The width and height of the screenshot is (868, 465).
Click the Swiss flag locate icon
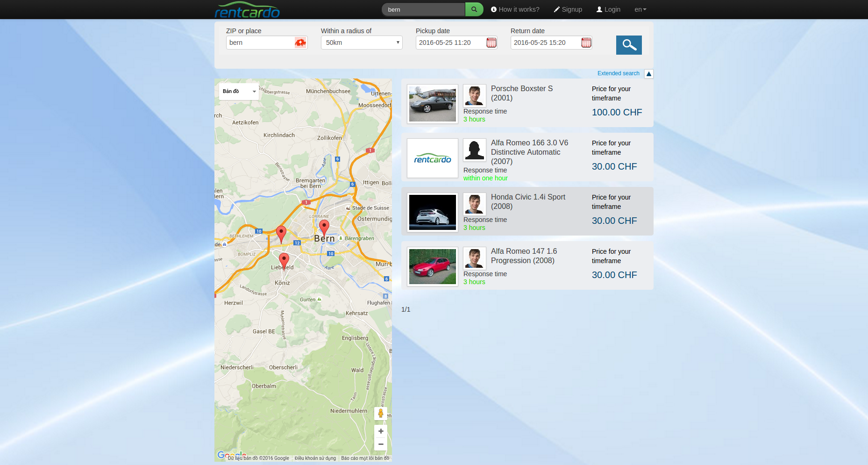point(300,43)
